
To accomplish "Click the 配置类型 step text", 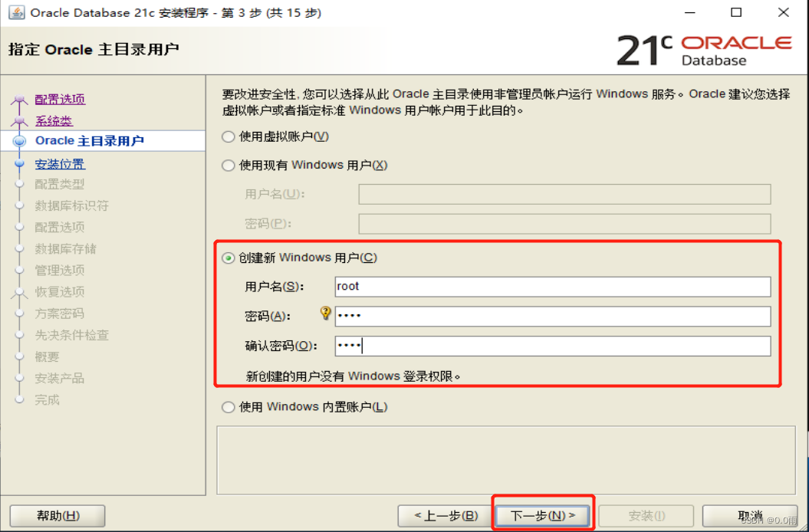I will (x=59, y=184).
